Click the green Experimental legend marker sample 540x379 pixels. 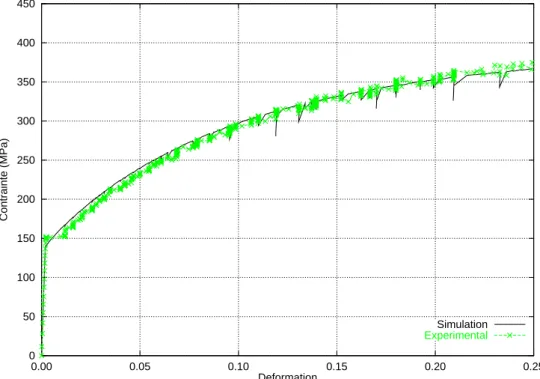(510, 335)
